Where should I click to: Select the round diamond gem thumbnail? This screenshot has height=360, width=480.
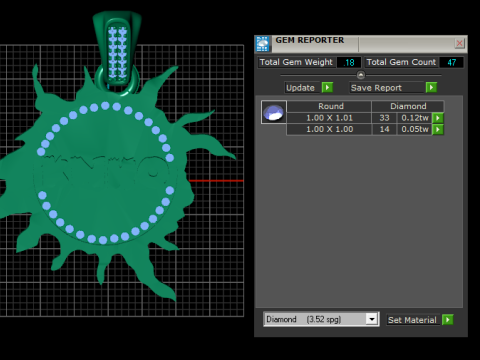point(273,112)
